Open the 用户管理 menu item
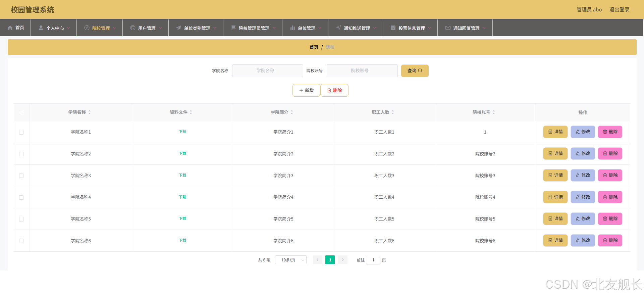 (146, 28)
